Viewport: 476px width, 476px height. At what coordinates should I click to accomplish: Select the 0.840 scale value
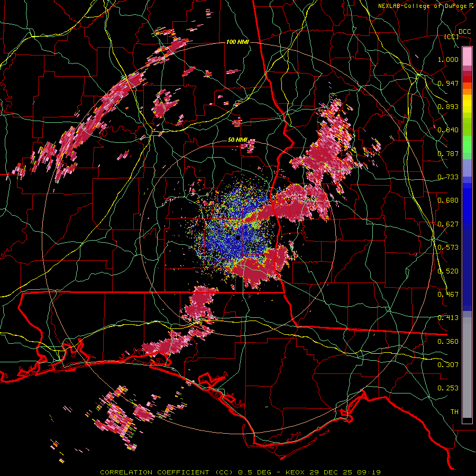(448, 130)
